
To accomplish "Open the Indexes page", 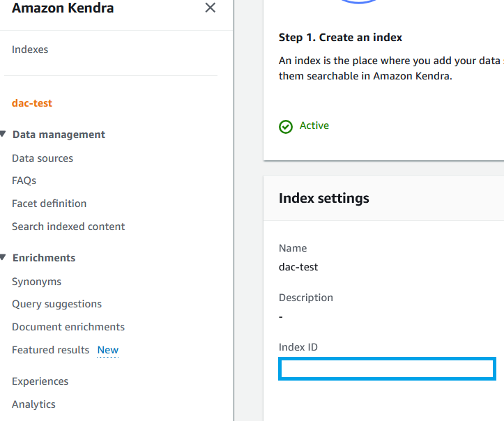I will [30, 49].
